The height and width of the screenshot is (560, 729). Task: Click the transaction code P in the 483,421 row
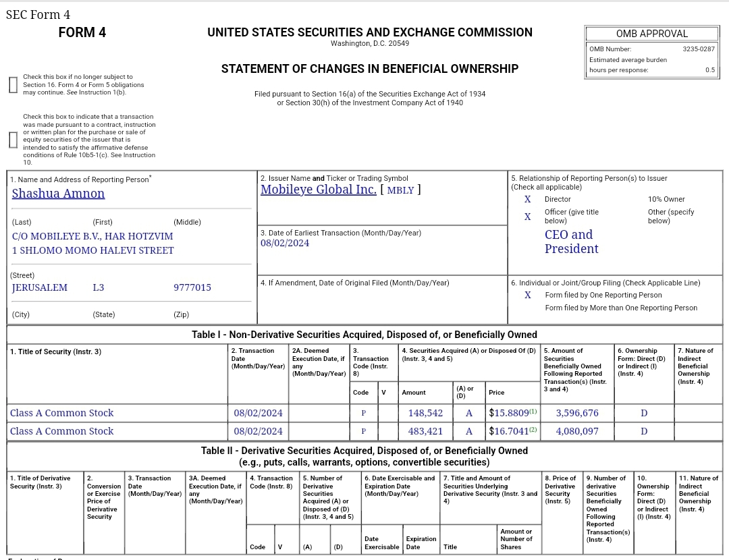[364, 431]
